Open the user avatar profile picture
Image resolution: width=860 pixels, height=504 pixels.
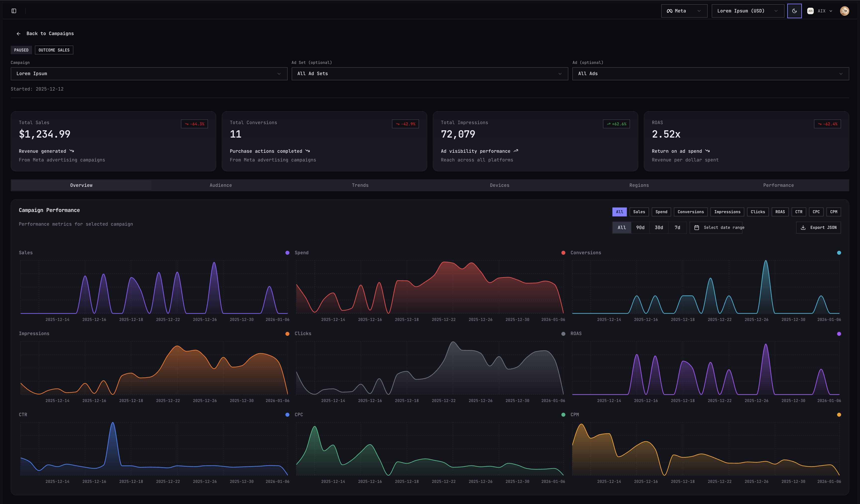tap(845, 11)
